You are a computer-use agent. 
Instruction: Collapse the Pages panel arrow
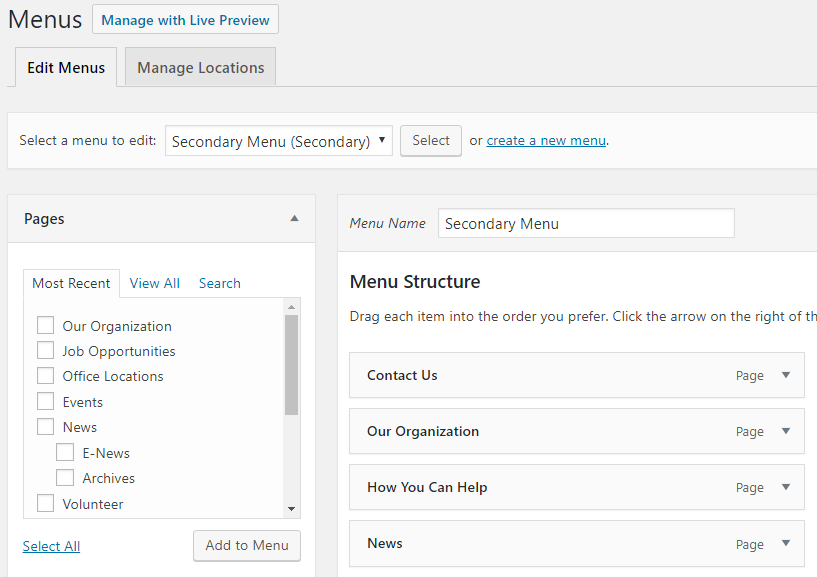coord(294,218)
